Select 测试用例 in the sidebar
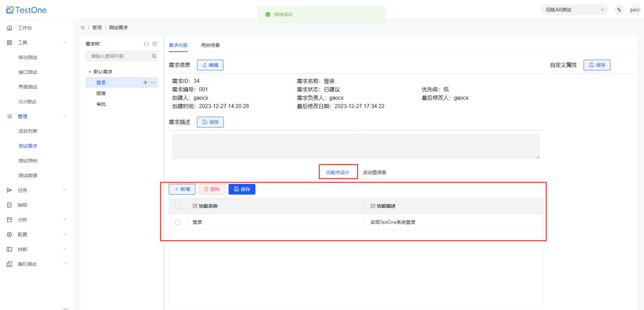The width and height of the screenshot is (644, 310). pyautogui.click(x=28, y=161)
